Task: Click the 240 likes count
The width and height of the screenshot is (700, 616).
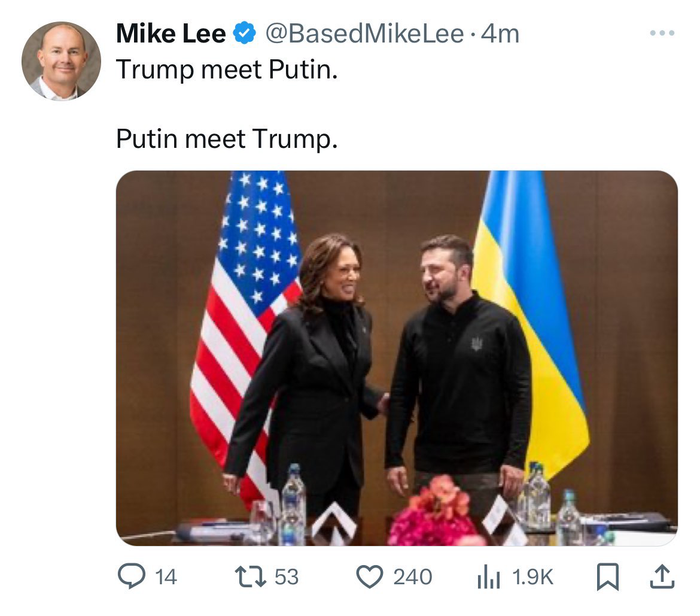Action: (x=412, y=577)
